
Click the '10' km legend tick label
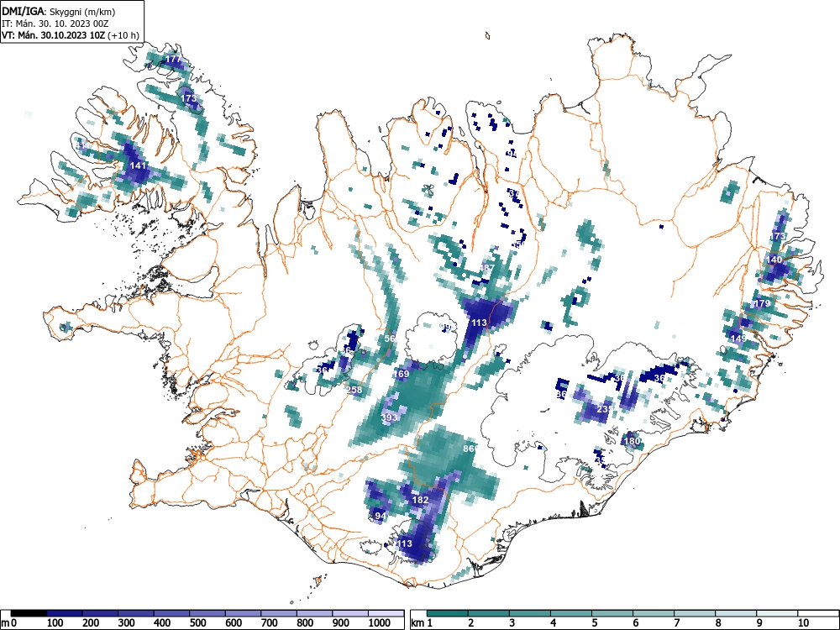pos(803,623)
